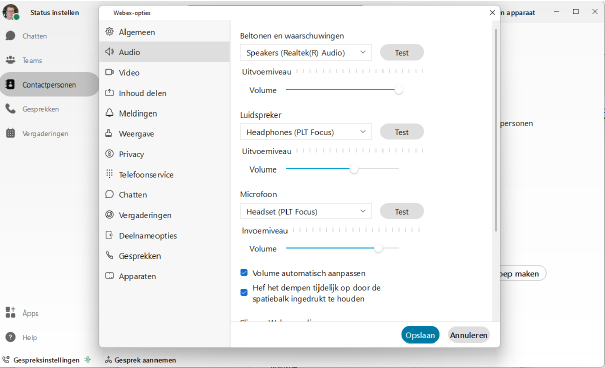
Task: Click the Deelnameopties icon
Action: pyautogui.click(x=110, y=235)
